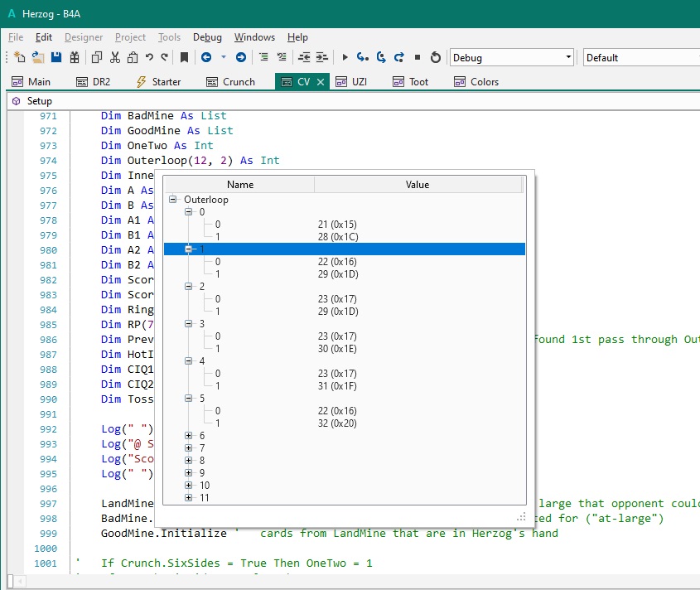Screen dimensions: 700x590
Task: Collapse the Outerloop root node
Action: pos(173,200)
